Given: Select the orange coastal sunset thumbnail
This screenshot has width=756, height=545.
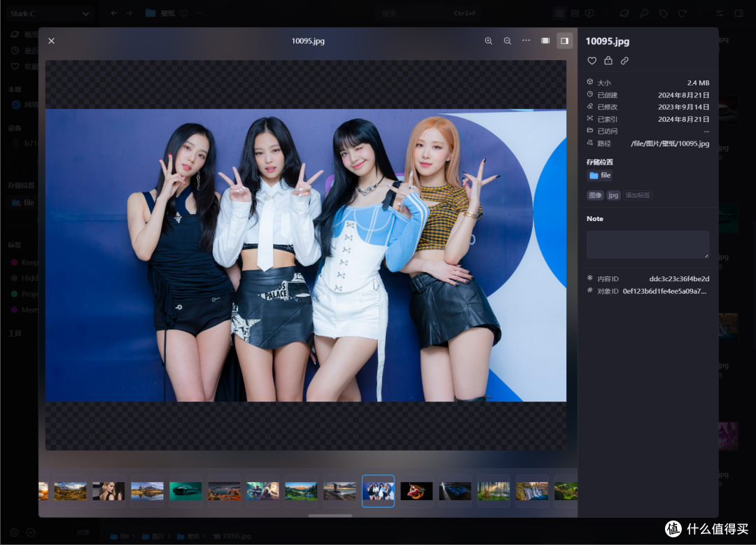Looking at the screenshot, I should [224, 491].
